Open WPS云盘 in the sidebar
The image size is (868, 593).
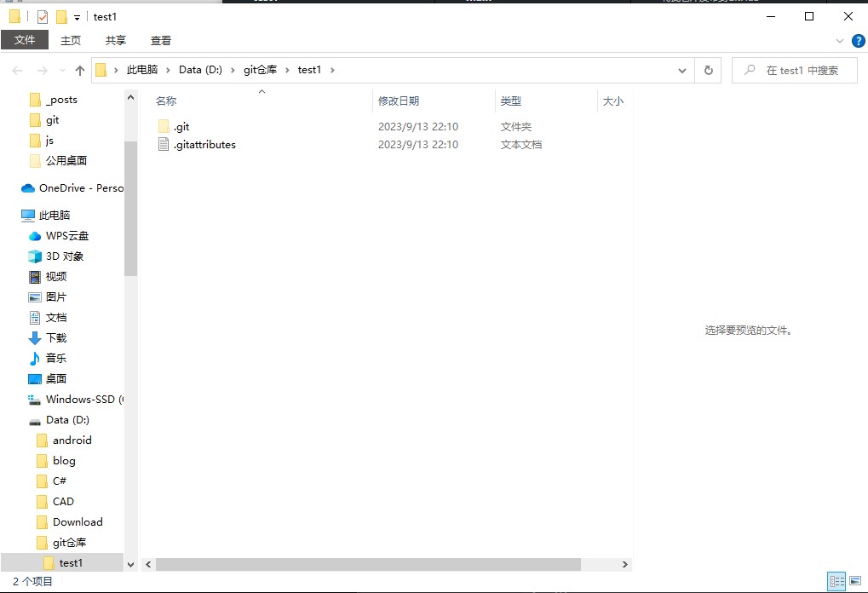66,236
